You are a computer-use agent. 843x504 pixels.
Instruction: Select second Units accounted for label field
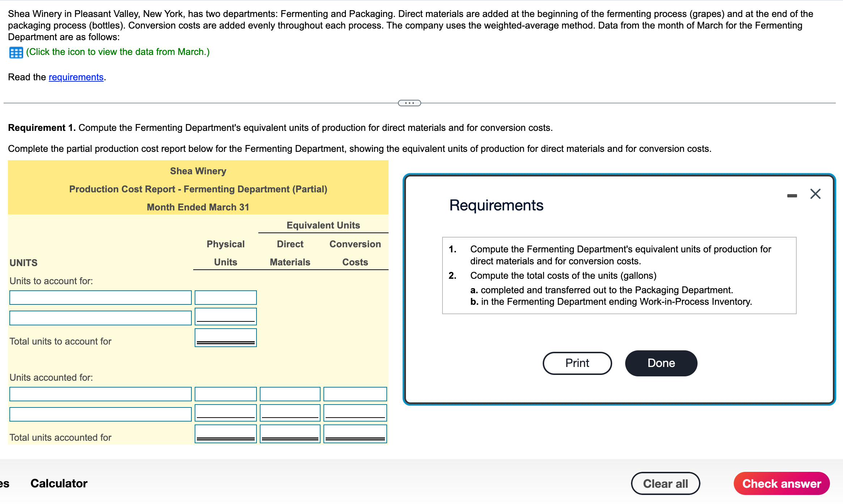coord(100,414)
